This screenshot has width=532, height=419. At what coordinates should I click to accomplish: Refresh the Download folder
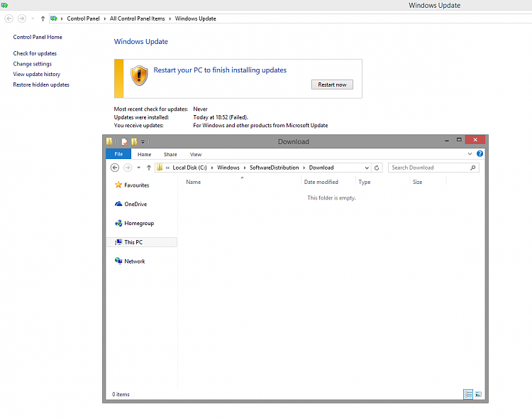pos(377,168)
